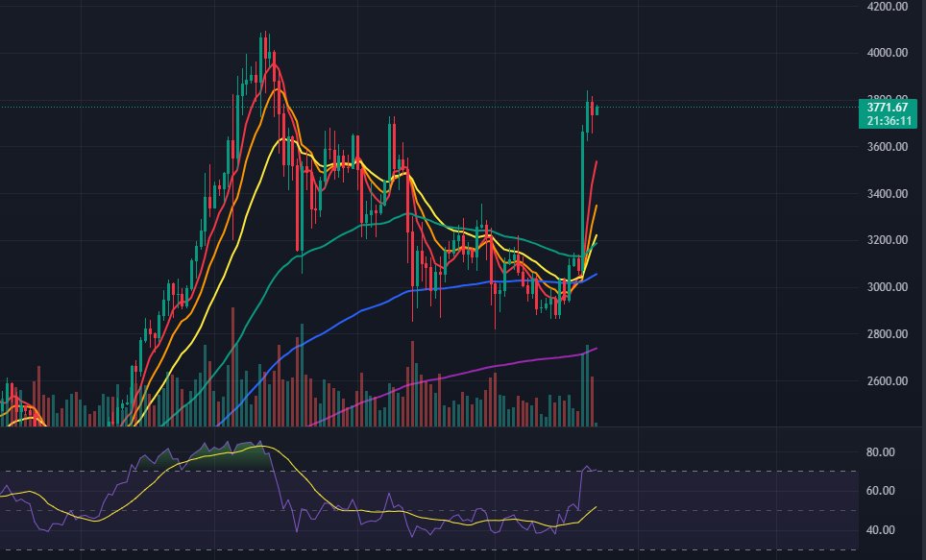
Task: Click the 4000.00 price axis label
Action: (x=887, y=53)
